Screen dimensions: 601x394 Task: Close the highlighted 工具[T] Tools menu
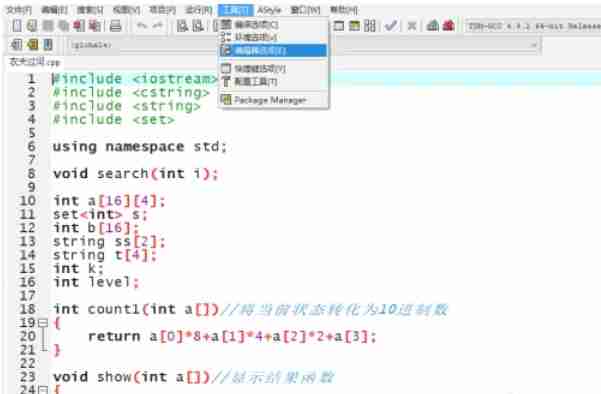pos(236,10)
